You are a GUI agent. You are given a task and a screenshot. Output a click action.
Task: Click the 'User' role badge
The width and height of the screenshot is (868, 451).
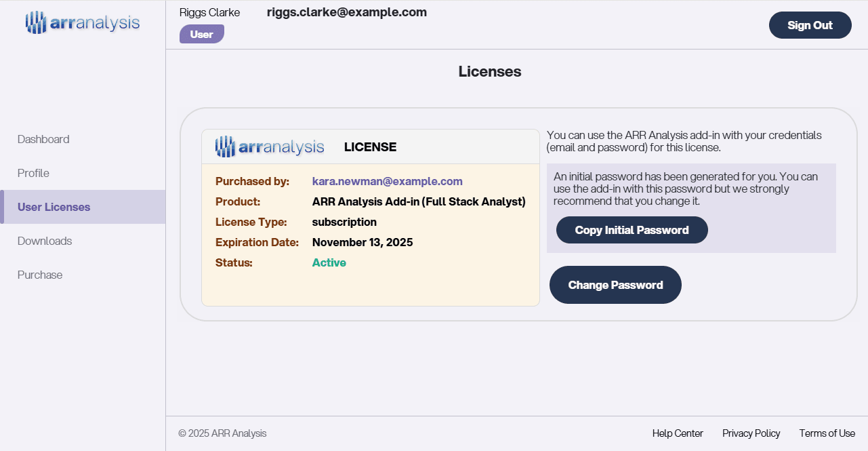click(201, 33)
